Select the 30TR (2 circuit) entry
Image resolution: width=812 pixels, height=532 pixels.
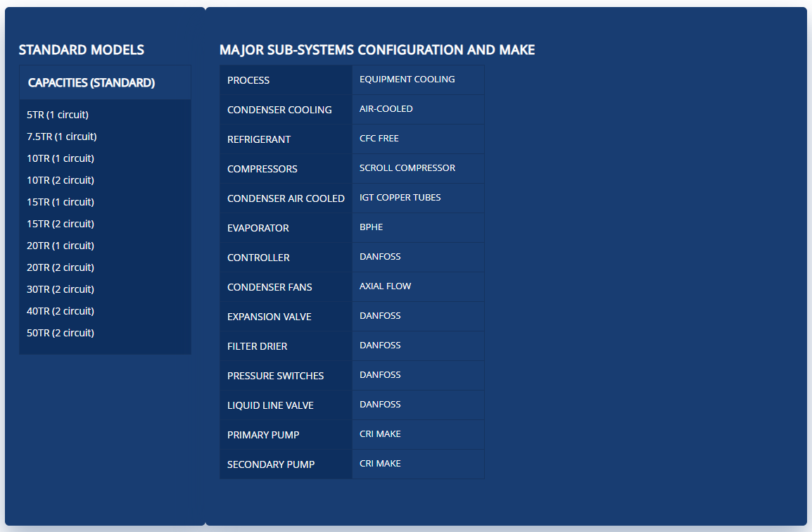pos(60,289)
